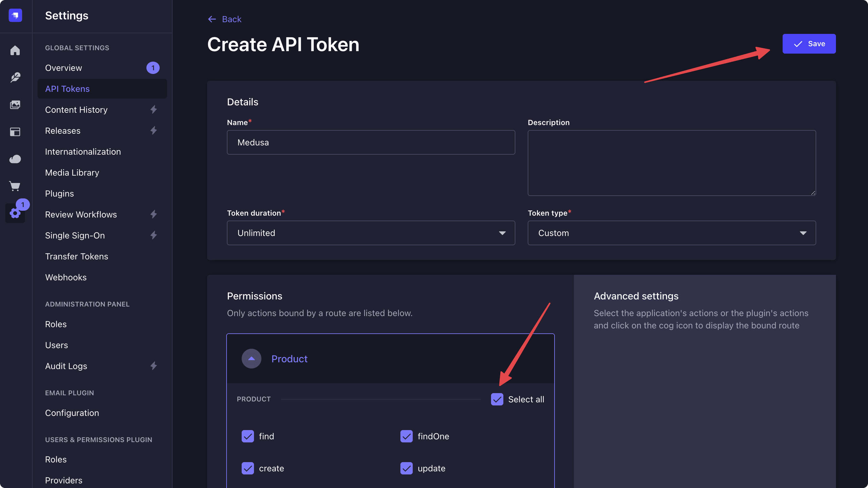Toggle the Select all checkbox for Product

click(x=497, y=399)
